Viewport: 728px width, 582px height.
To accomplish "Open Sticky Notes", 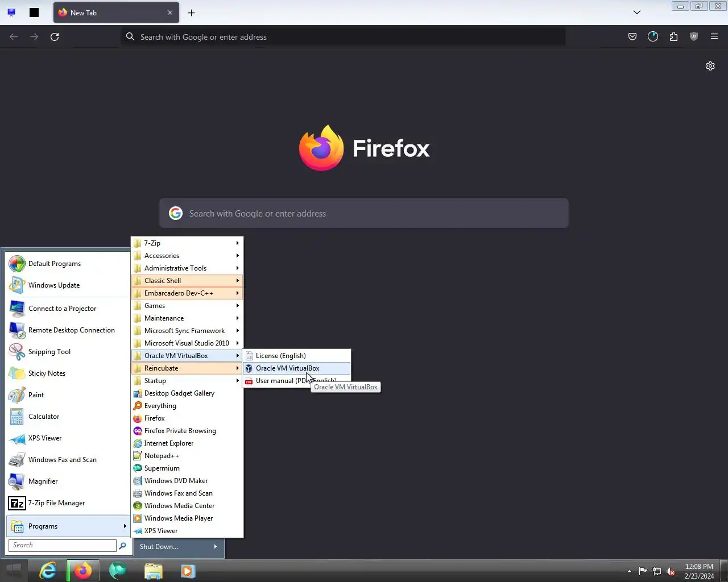I will 68,373.
